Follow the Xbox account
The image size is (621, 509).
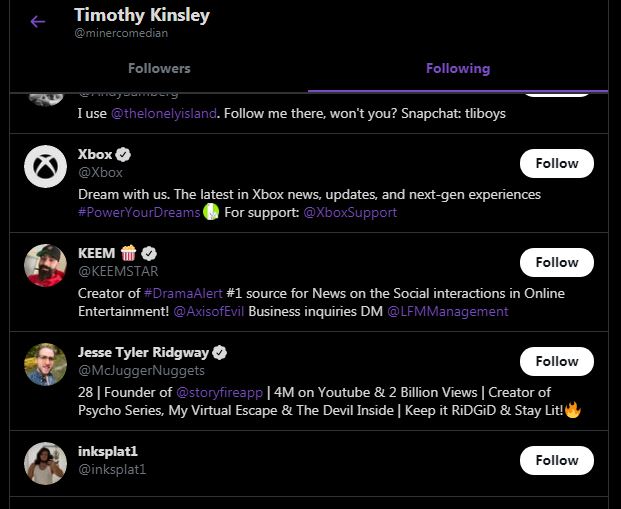click(x=557, y=164)
